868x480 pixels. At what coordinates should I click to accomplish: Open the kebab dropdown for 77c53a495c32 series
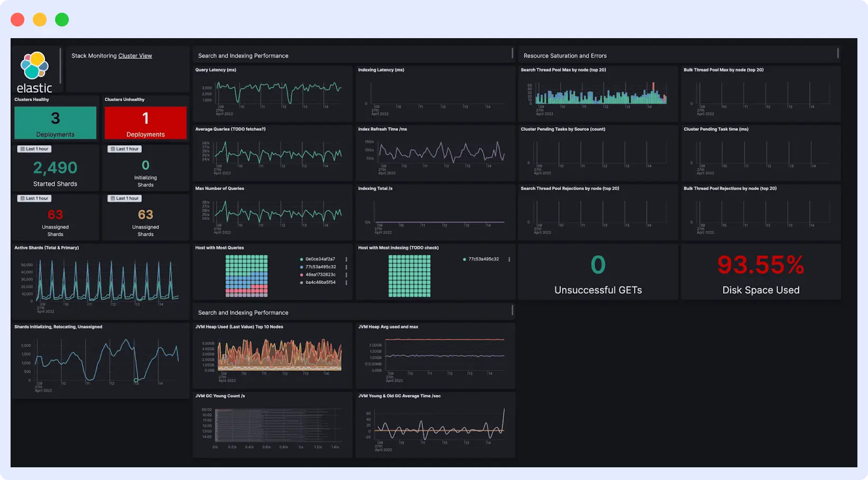pos(347,267)
